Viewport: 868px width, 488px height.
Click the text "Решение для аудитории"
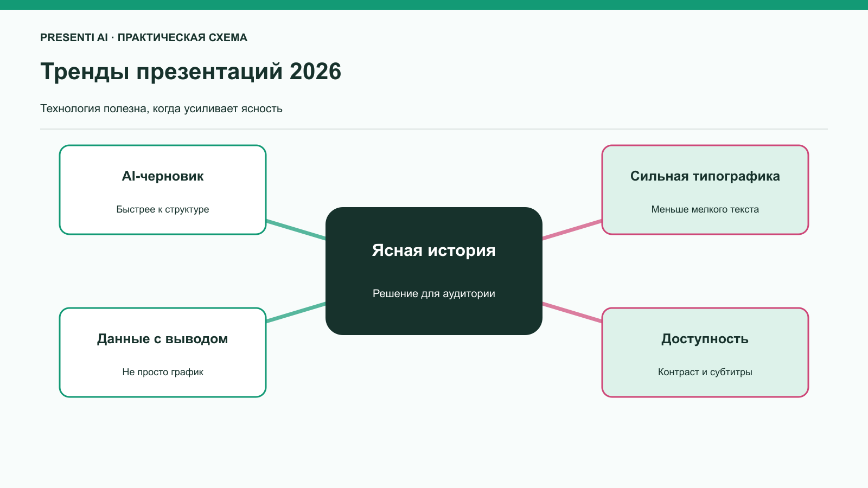[434, 293]
